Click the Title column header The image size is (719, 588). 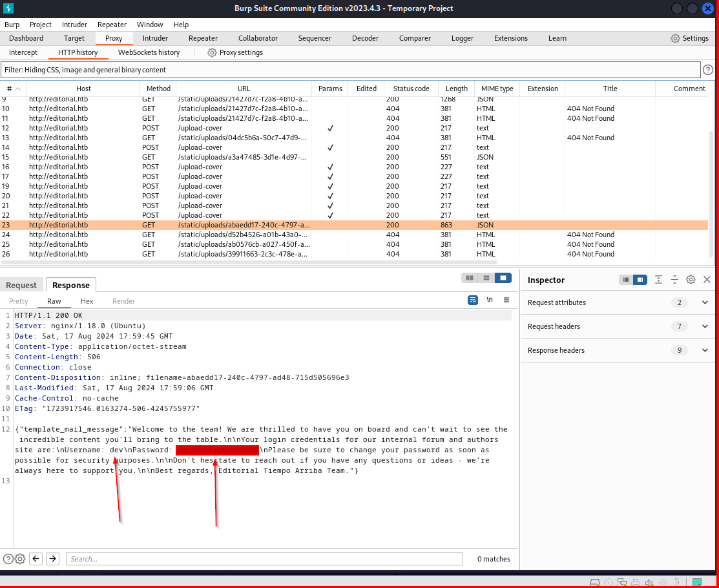coord(610,89)
